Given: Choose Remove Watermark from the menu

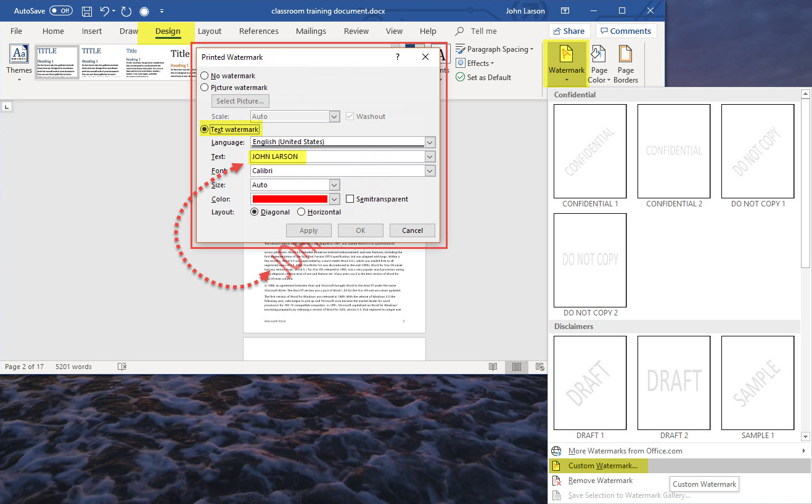Looking at the screenshot, I should pyautogui.click(x=600, y=481).
